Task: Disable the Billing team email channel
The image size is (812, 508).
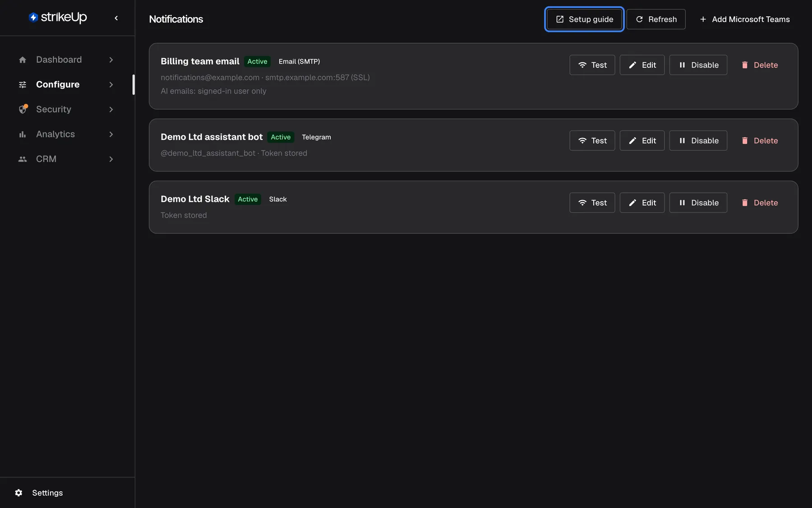Action: (698, 65)
